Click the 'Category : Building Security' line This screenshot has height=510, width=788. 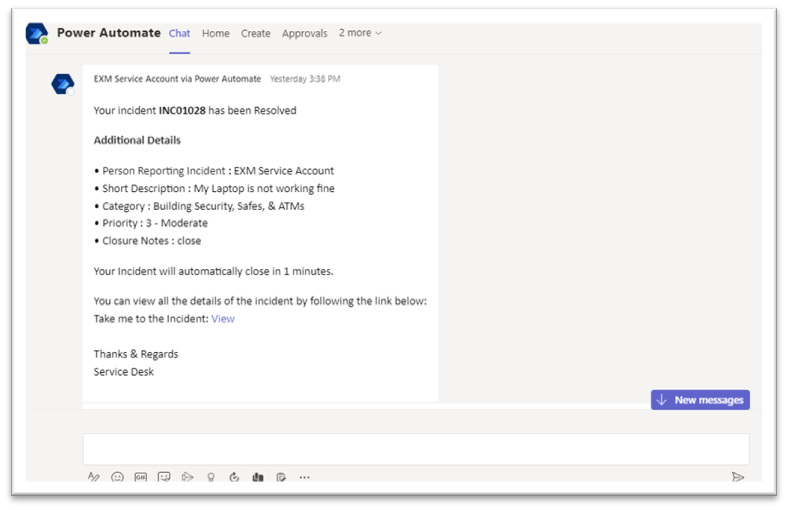coord(200,206)
